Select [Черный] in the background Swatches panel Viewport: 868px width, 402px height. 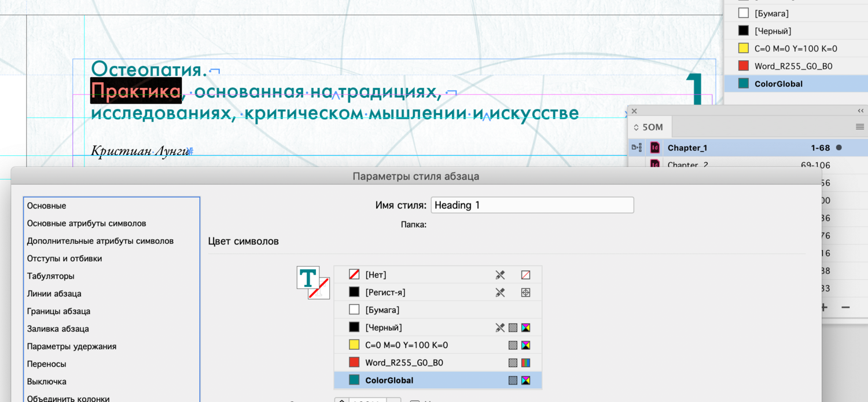tap(796, 31)
